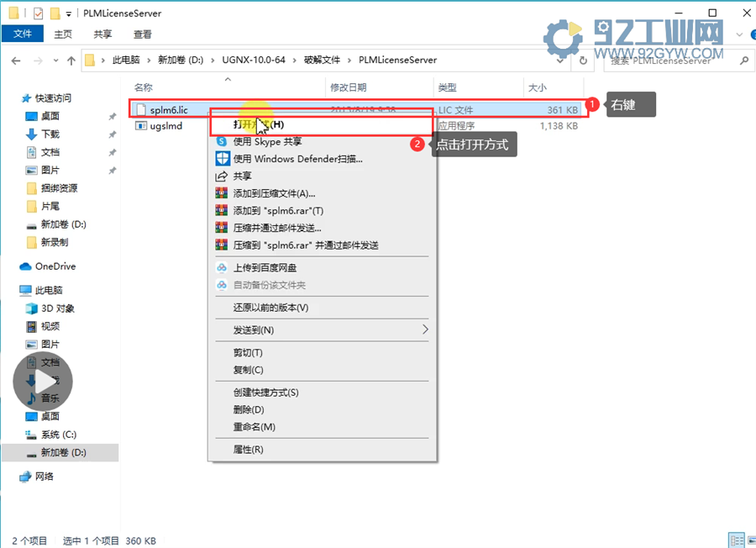Choose 删除(D) in the context menu
Image resolution: width=756 pixels, height=548 pixels.
(x=322, y=409)
